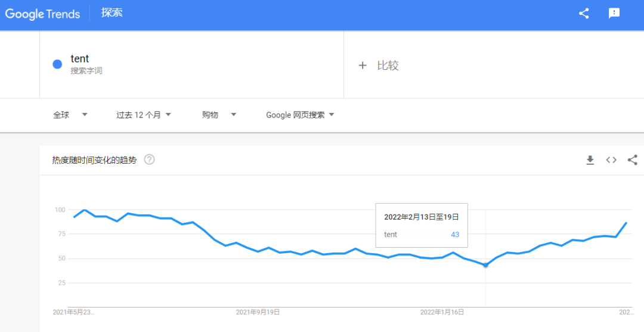Click the blue tent color dot

57,64
